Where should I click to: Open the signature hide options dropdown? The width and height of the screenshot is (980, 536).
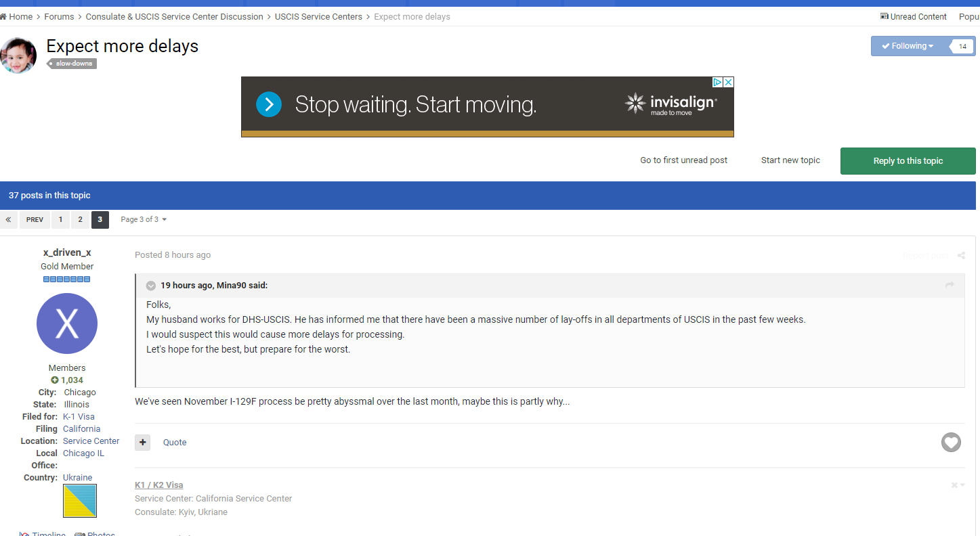(958, 485)
